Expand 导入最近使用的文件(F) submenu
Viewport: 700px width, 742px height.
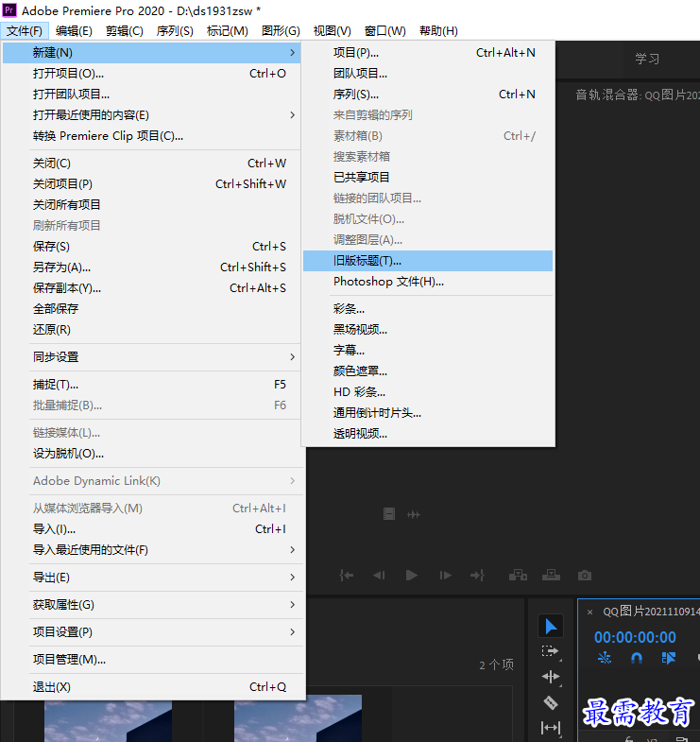click(x=151, y=550)
